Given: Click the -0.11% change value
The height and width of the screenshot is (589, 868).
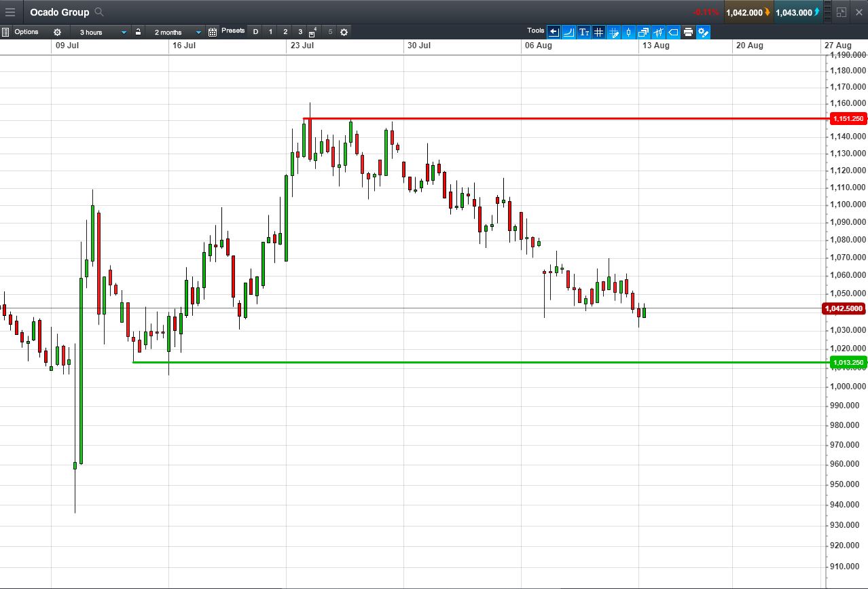Looking at the screenshot, I should (706, 12).
